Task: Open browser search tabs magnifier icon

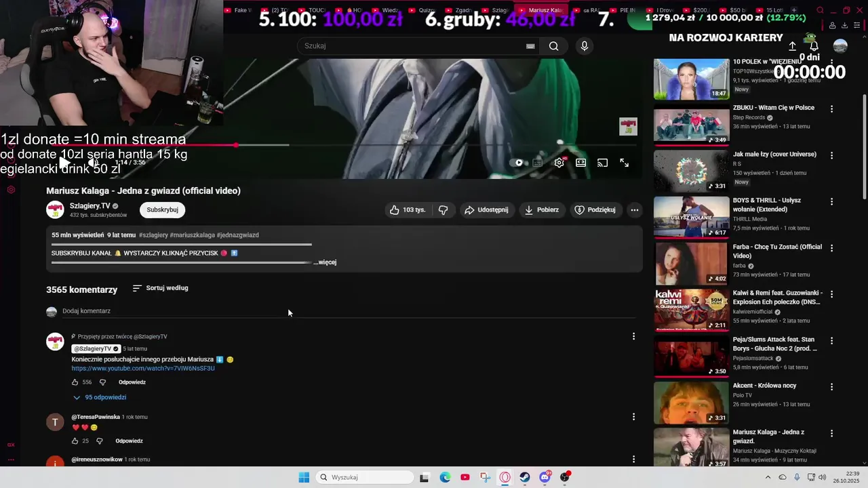Action: pyautogui.click(x=820, y=10)
